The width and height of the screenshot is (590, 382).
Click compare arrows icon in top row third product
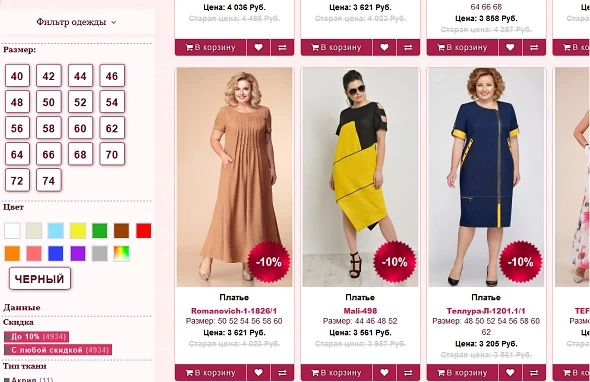click(x=534, y=47)
